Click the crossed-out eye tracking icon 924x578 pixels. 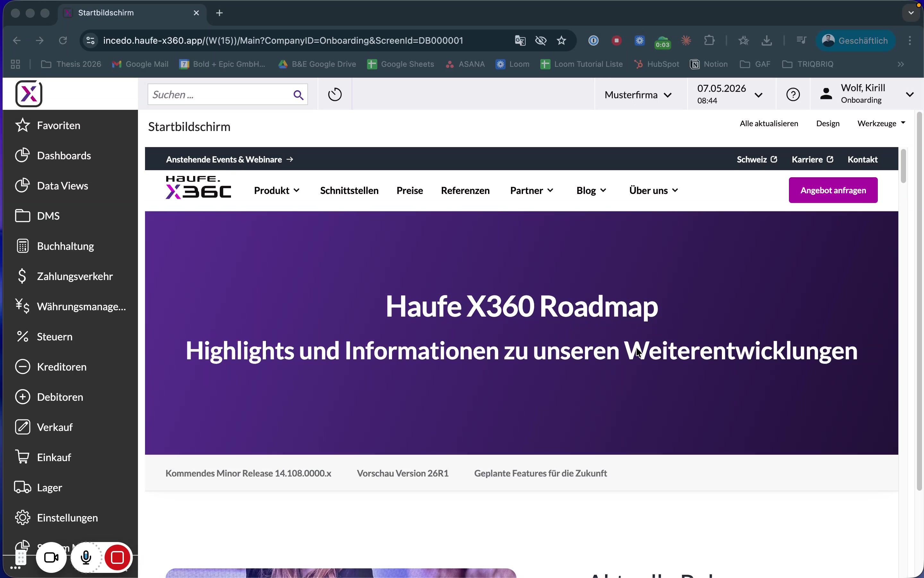click(x=541, y=40)
